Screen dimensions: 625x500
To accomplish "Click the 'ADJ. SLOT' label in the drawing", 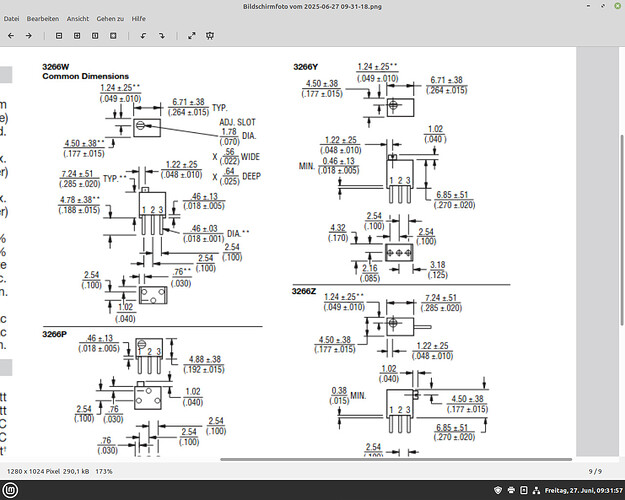I will (x=238, y=122).
